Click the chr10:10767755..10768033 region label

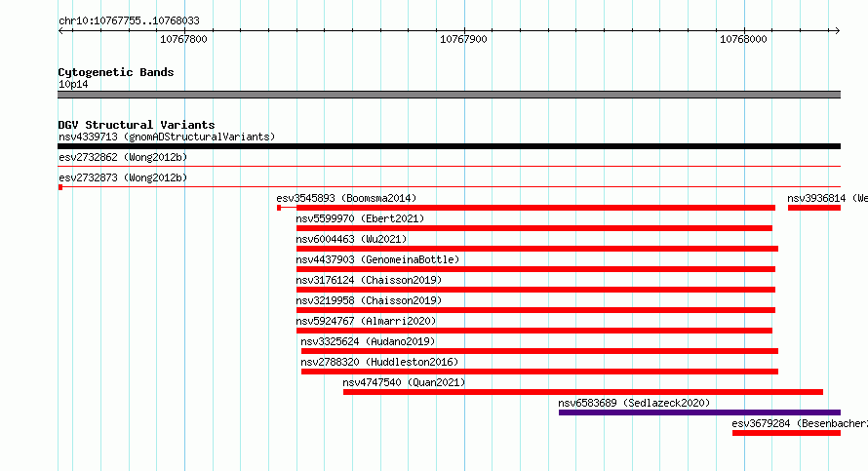coord(129,21)
